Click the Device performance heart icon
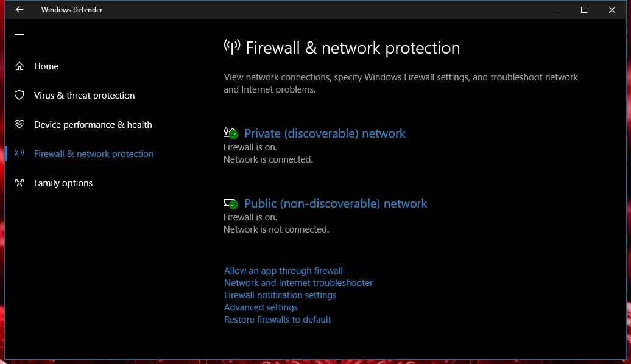This screenshot has width=631, height=364. (19, 124)
